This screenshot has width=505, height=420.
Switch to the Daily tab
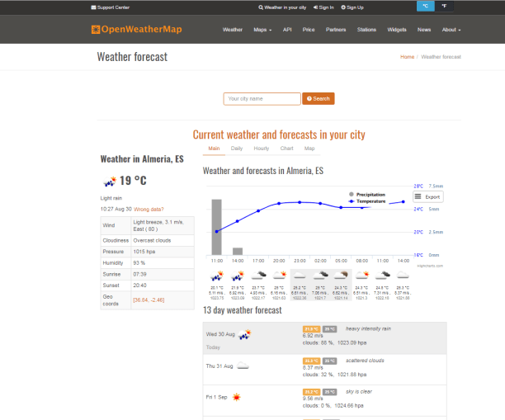pos(237,149)
